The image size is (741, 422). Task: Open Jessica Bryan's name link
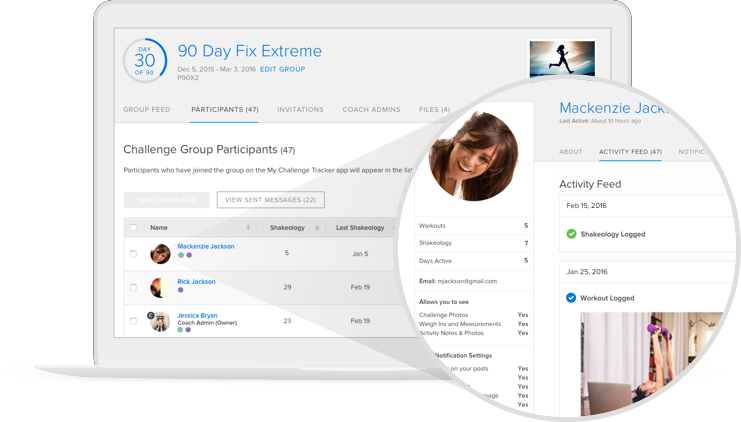[x=197, y=315]
